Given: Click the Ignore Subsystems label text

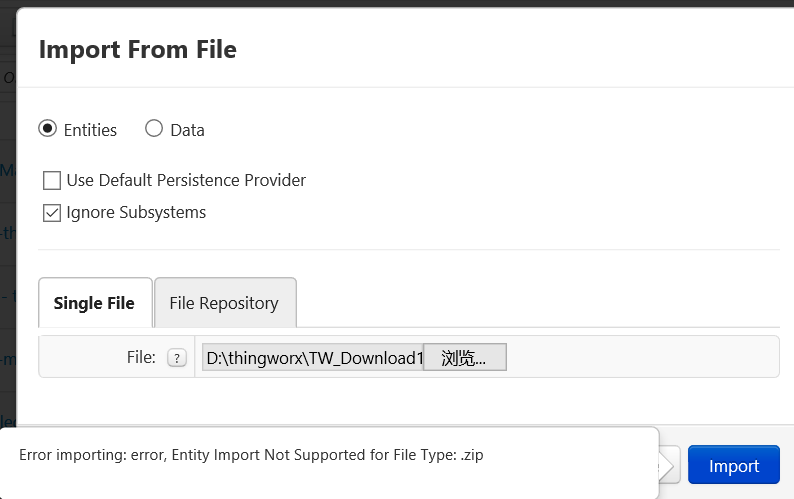Looking at the screenshot, I should (x=136, y=212).
